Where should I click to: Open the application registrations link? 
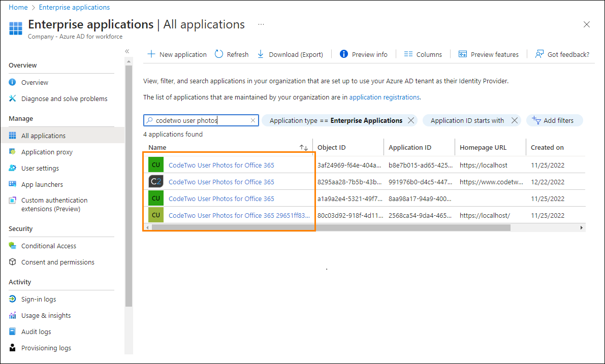click(384, 97)
